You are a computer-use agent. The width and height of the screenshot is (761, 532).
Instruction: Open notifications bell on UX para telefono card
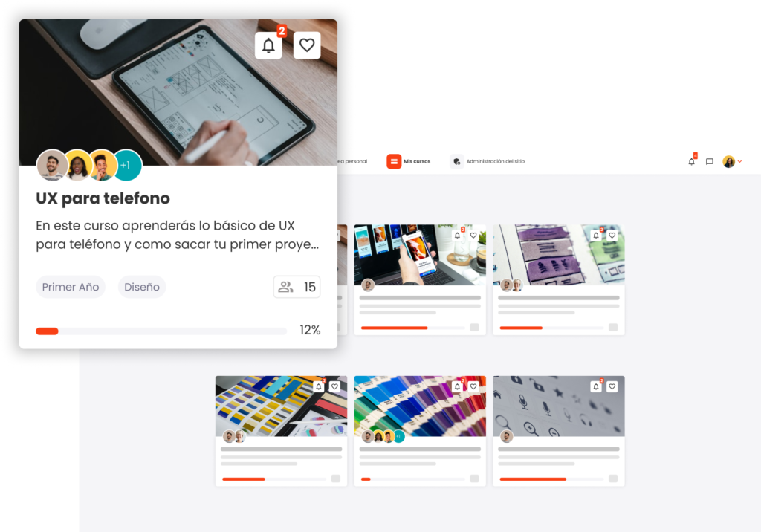pos(268,45)
